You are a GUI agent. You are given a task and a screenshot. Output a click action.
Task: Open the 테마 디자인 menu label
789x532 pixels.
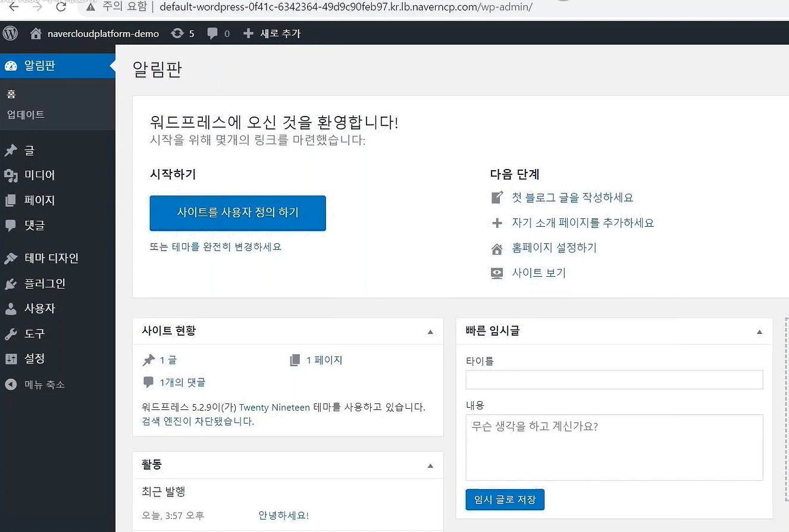click(51, 258)
